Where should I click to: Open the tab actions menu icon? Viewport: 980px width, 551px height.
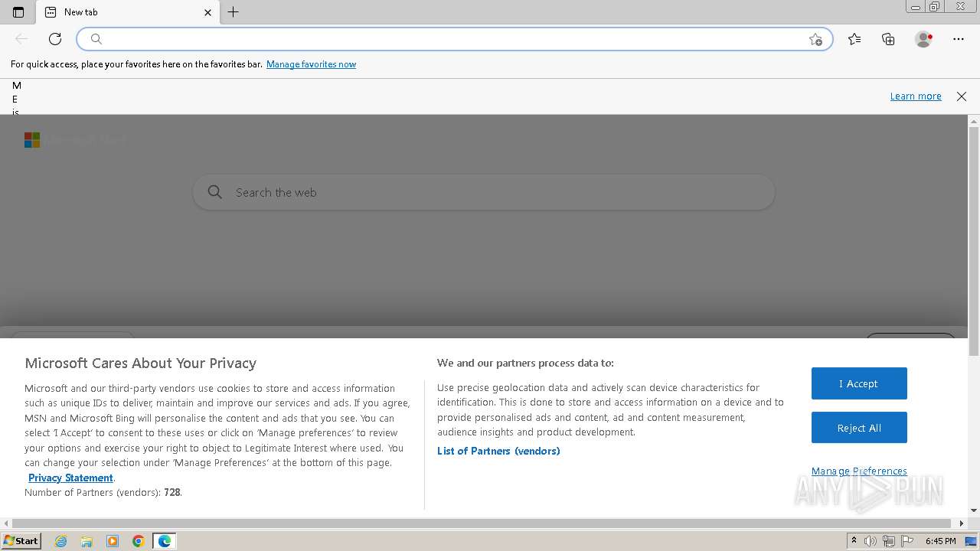coord(18,12)
